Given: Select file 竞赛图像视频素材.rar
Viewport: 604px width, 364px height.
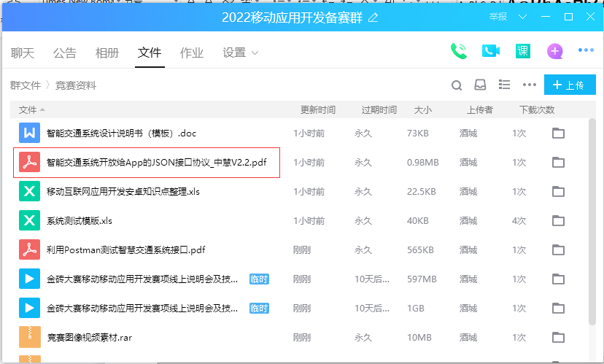Looking at the screenshot, I should (90, 338).
